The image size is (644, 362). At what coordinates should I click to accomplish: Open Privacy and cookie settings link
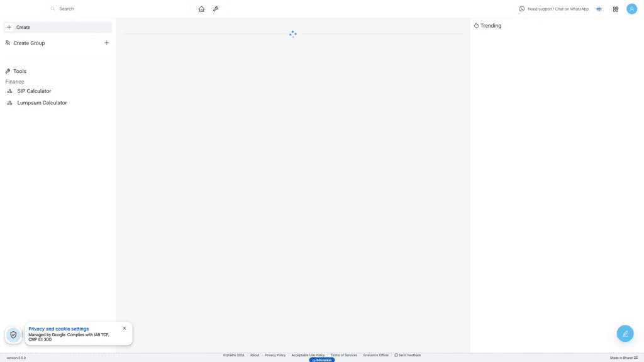58,329
